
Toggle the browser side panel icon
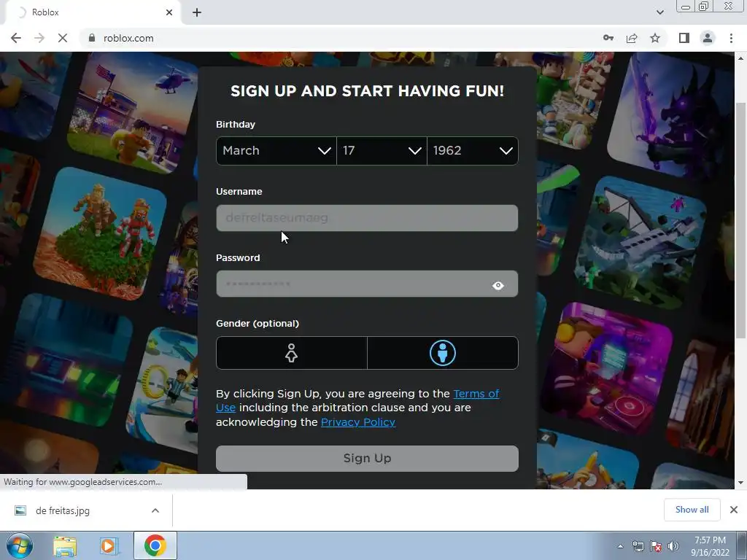(684, 38)
